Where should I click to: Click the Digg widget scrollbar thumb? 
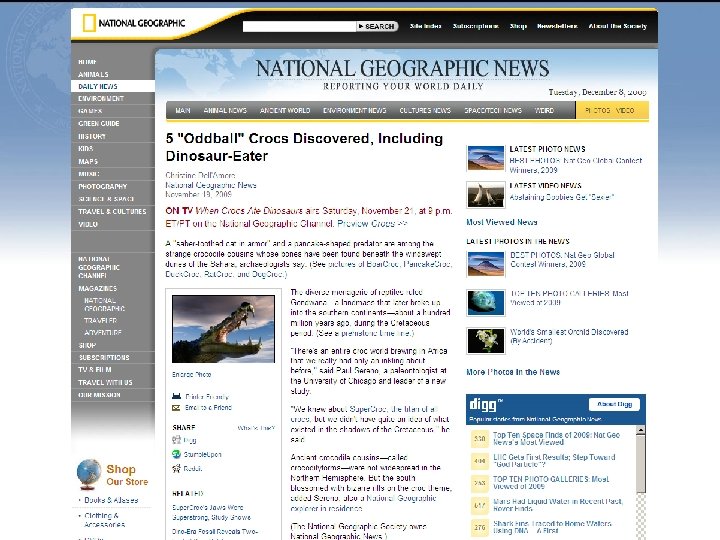tap(640, 464)
